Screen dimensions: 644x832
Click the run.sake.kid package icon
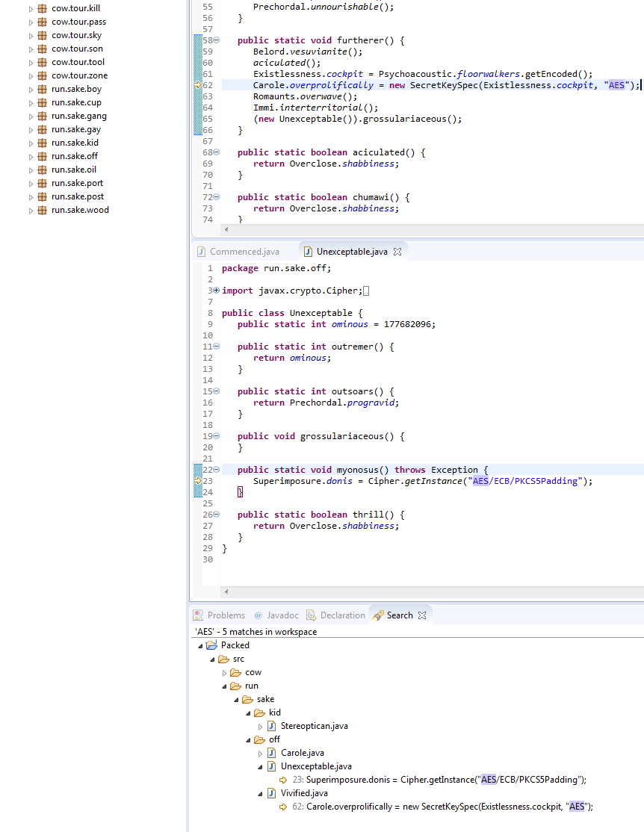click(42, 143)
